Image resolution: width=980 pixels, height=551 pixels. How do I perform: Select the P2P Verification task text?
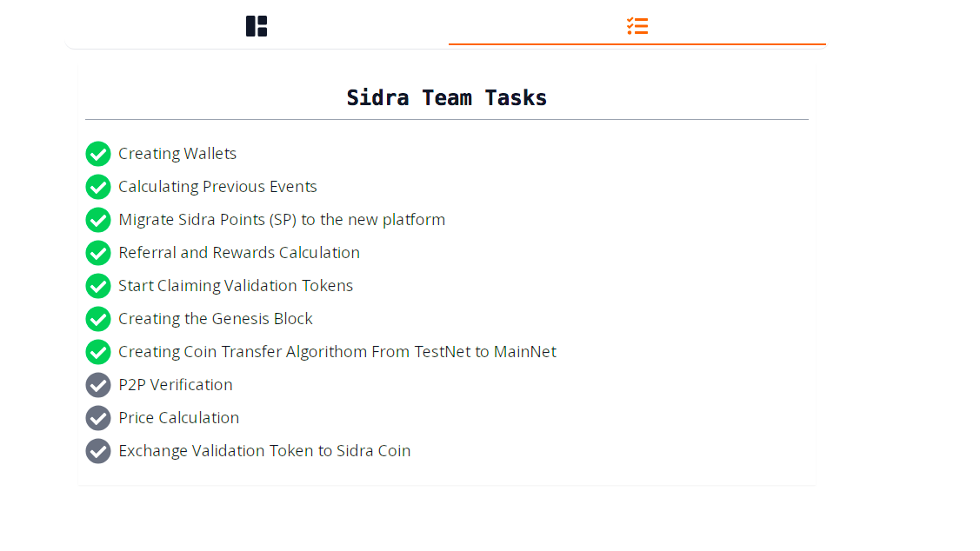176,385
